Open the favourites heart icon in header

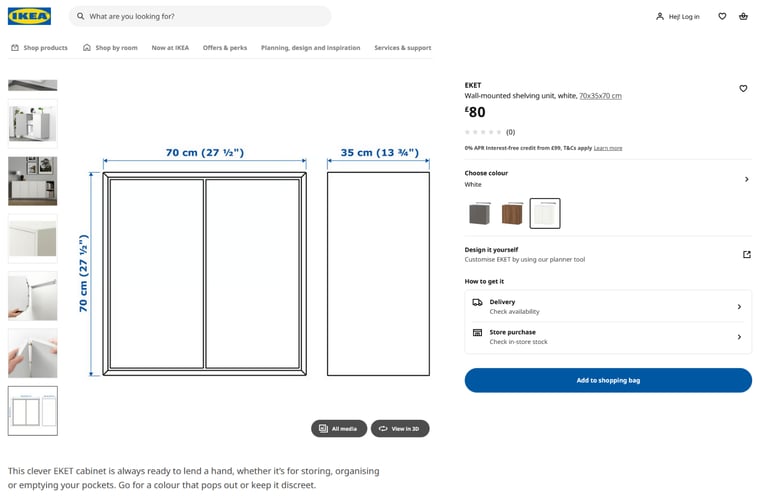(x=722, y=16)
